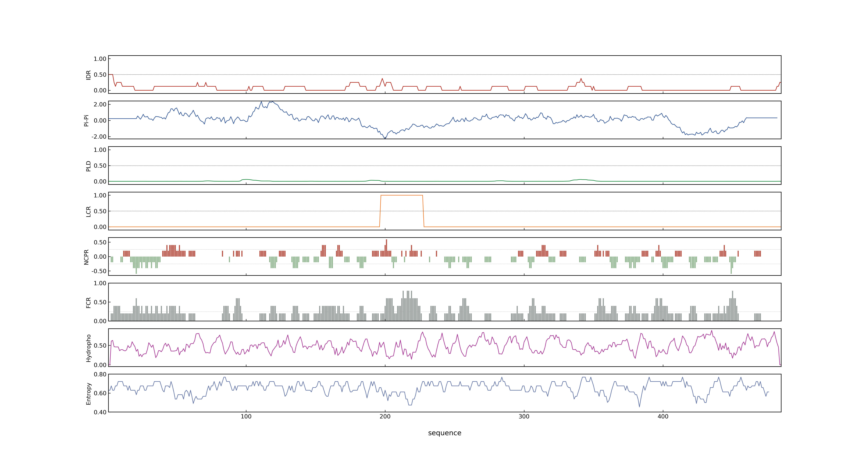Click the FCR y-axis label
Image resolution: width=868 pixels, height=463 pixels.
[x=88, y=302]
